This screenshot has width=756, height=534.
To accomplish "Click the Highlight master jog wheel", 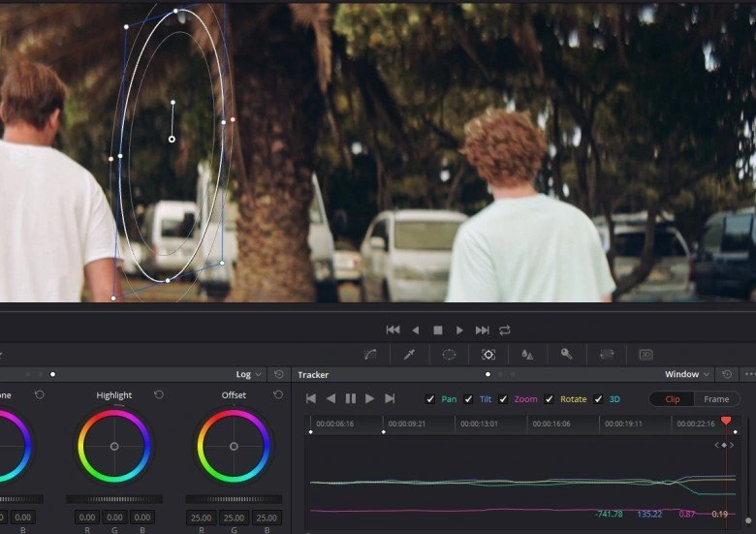I will point(114,499).
